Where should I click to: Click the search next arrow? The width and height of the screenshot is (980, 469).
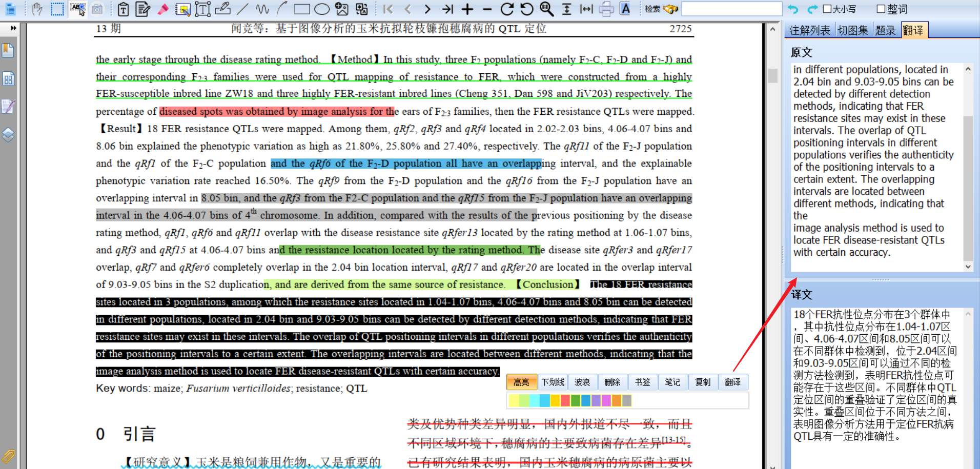click(x=812, y=9)
